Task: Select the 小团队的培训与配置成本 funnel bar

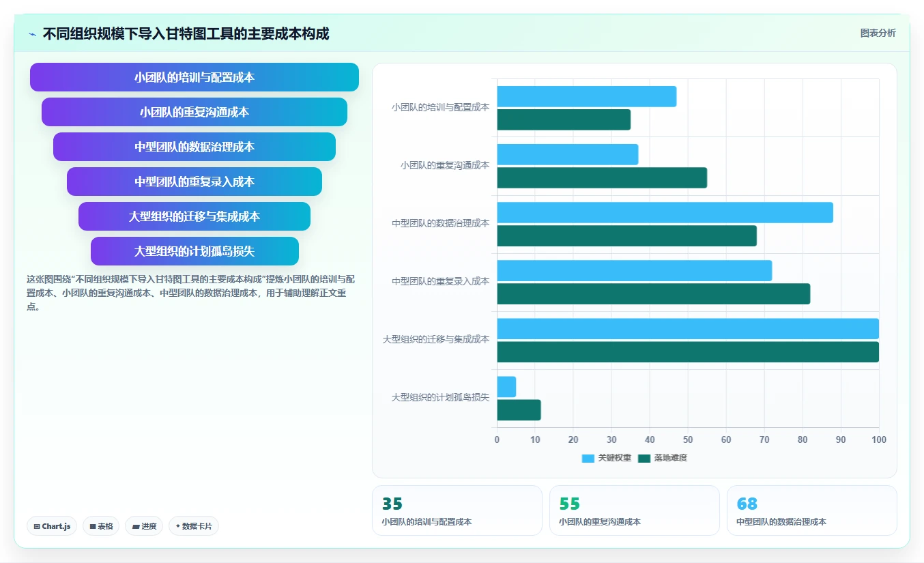Action: (x=194, y=77)
